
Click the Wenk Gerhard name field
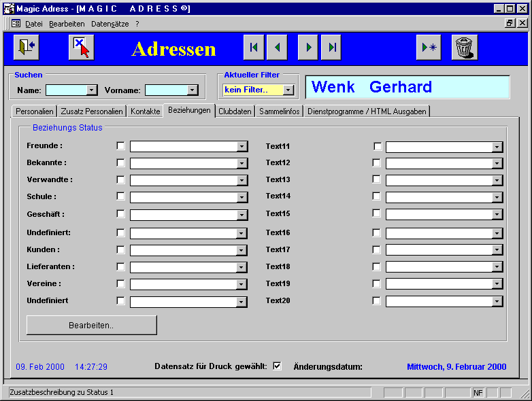coord(407,87)
